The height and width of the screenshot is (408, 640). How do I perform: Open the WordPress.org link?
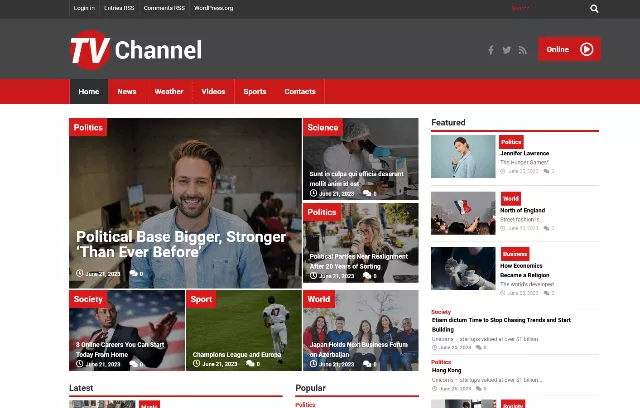(x=213, y=8)
